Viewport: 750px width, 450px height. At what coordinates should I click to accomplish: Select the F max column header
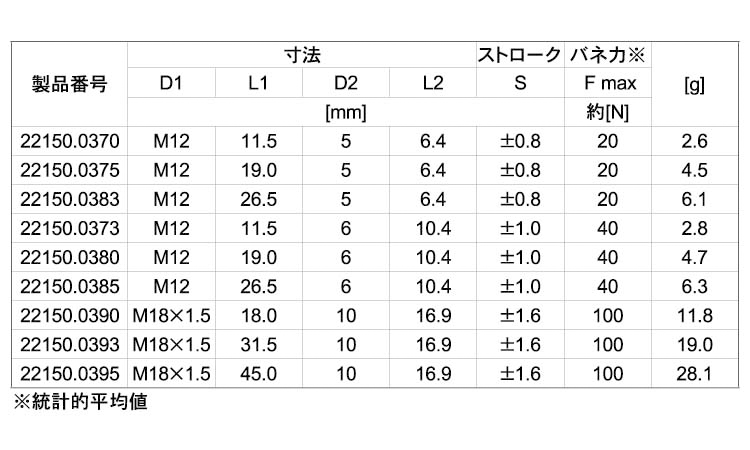[610, 83]
